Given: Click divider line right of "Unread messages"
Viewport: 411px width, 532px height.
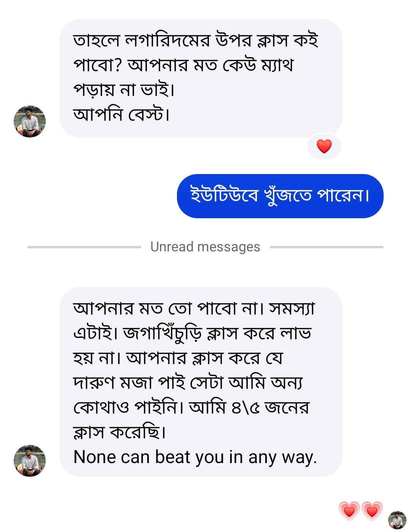Looking at the screenshot, I should click(327, 247).
